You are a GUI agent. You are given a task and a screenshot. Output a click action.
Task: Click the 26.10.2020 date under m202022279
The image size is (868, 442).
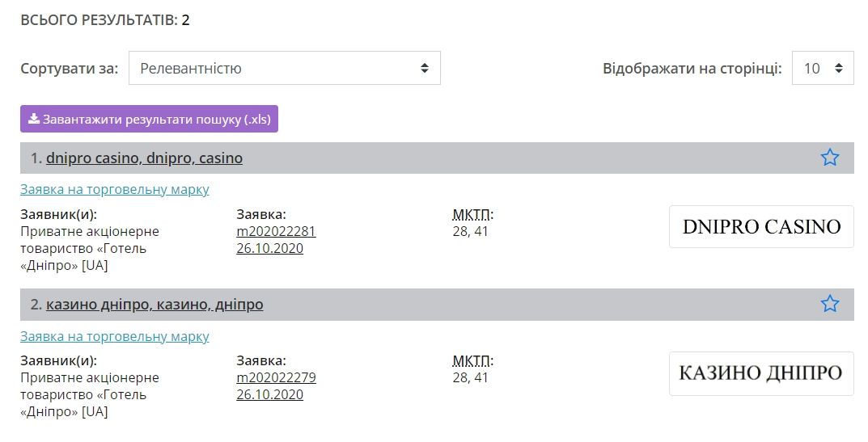click(269, 394)
